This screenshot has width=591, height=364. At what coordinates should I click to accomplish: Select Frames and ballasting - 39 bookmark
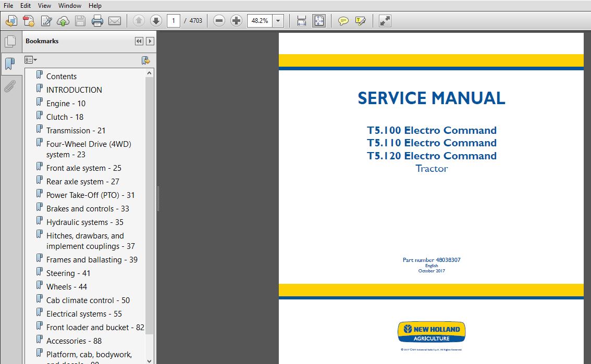point(92,260)
